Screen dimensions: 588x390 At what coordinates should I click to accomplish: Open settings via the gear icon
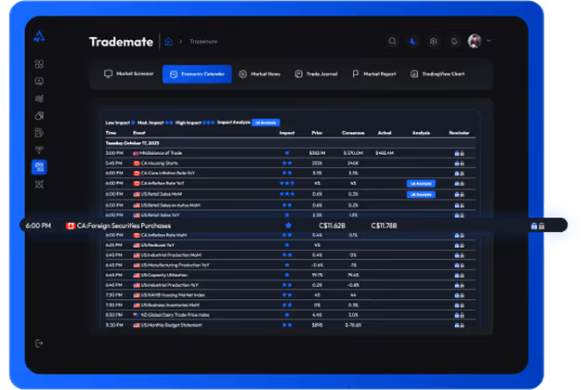point(434,41)
